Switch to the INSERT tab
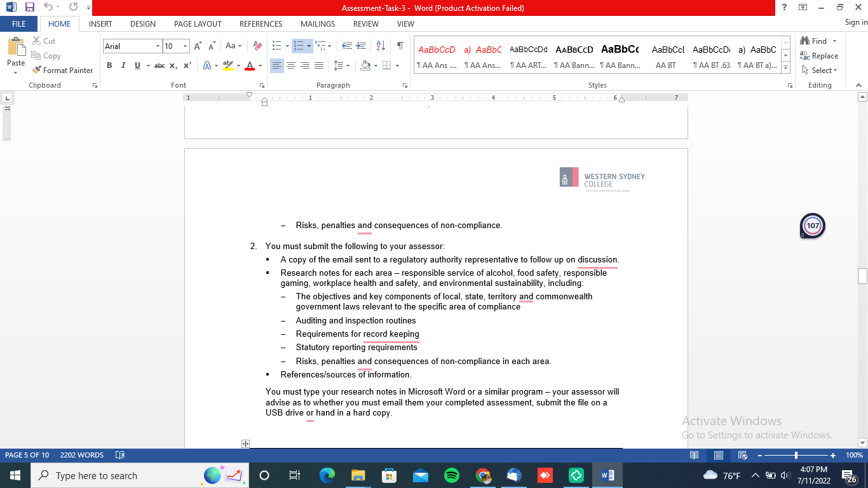 click(100, 24)
